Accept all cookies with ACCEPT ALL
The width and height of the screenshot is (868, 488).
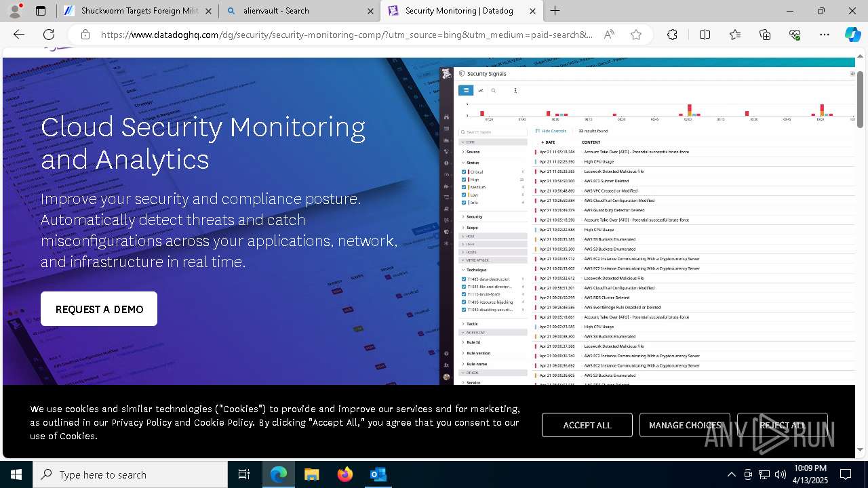click(x=587, y=425)
